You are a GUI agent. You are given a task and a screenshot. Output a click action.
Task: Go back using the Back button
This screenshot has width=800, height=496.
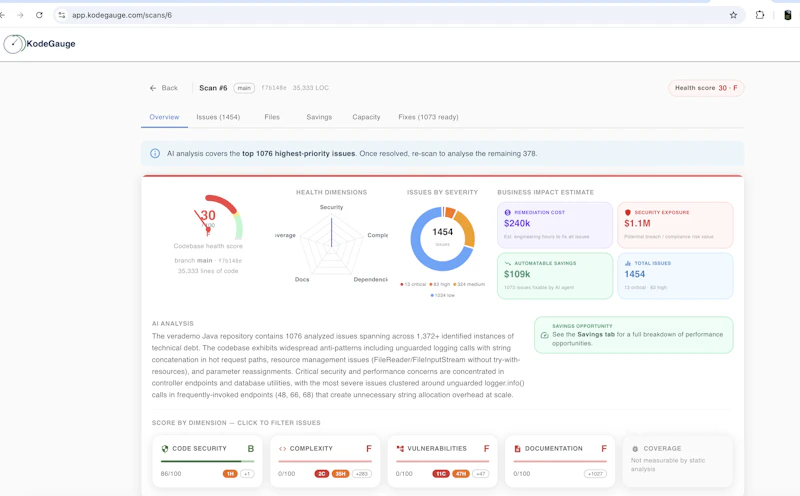point(163,88)
